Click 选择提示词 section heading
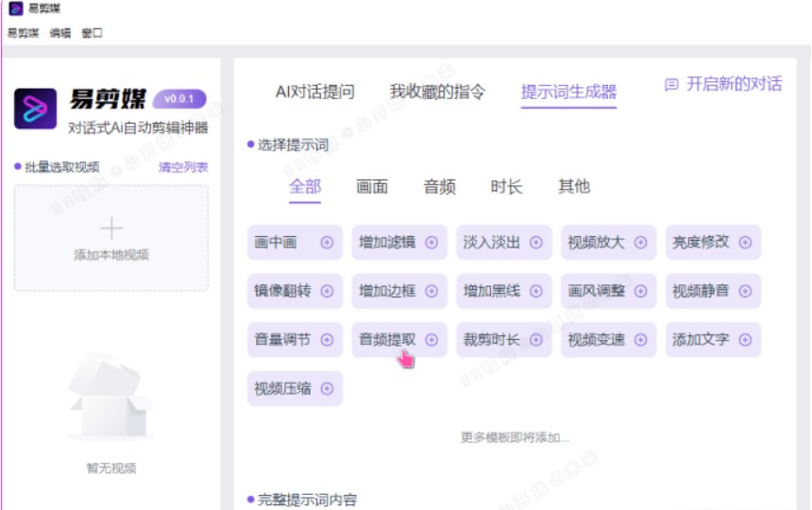The height and width of the screenshot is (510, 812). [x=293, y=145]
